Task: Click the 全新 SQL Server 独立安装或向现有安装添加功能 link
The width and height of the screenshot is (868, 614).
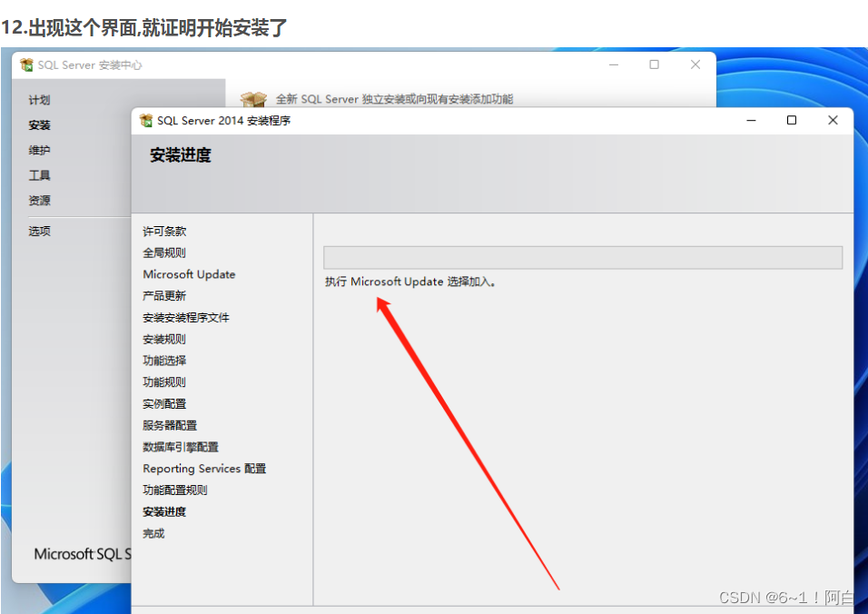Action: click(394, 99)
